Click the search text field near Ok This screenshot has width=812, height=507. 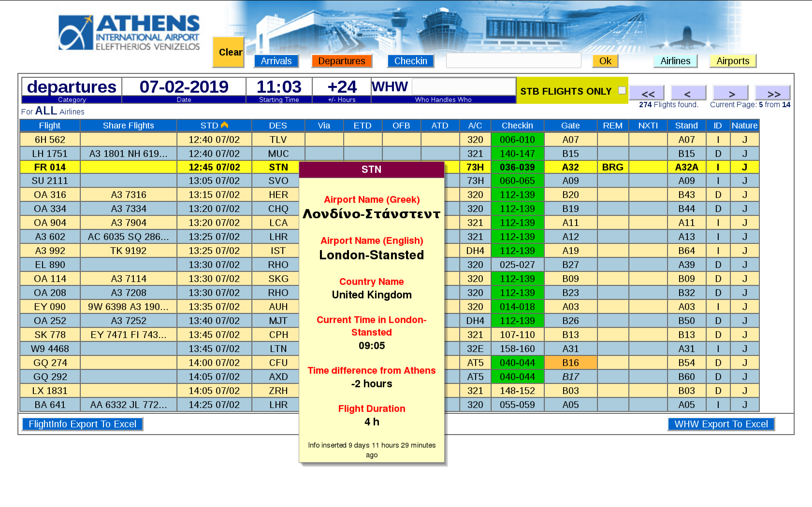coord(513,61)
